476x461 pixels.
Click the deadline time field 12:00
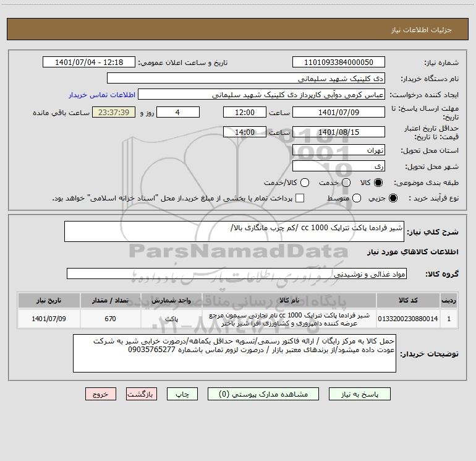[x=245, y=112]
